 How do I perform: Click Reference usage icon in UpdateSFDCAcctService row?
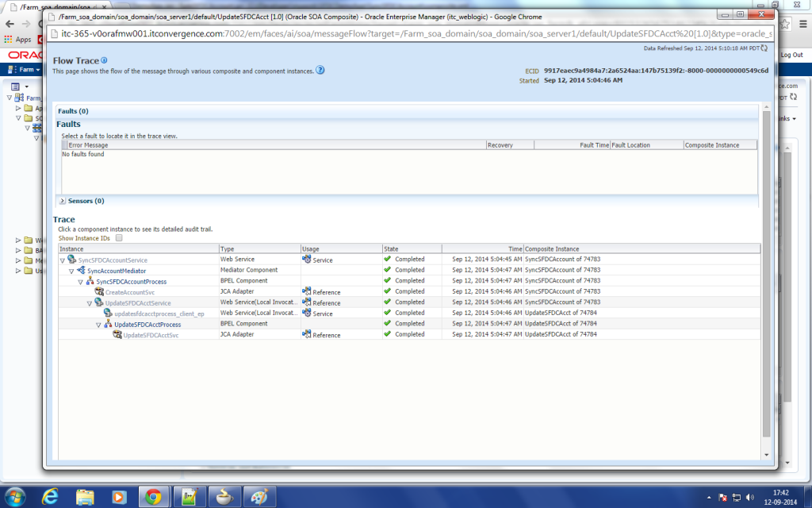pos(307,302)
